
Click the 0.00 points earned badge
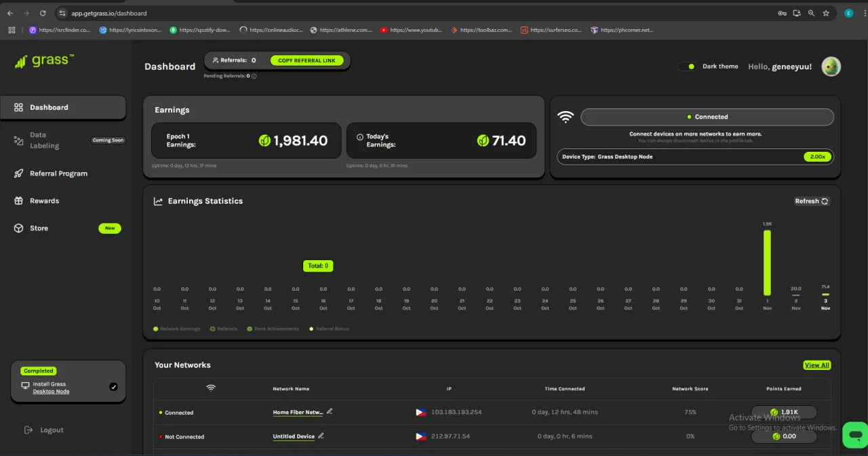[x=784, y=436]
